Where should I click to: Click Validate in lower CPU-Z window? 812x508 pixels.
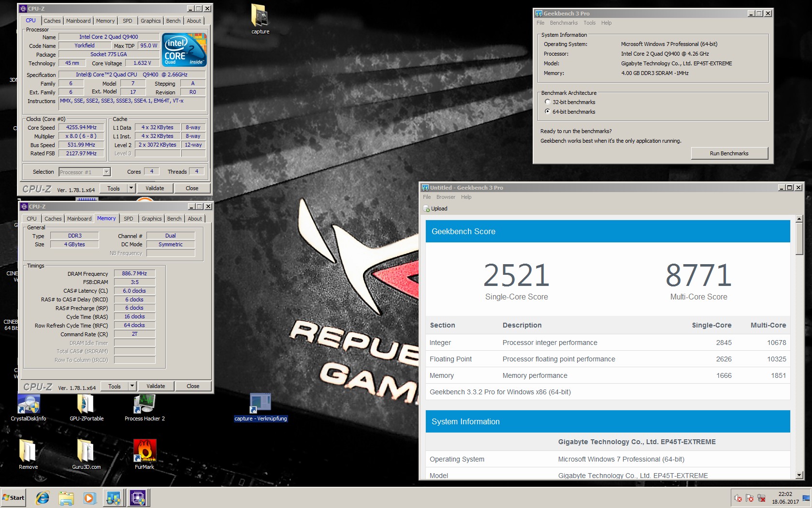(x=156, y=386)
